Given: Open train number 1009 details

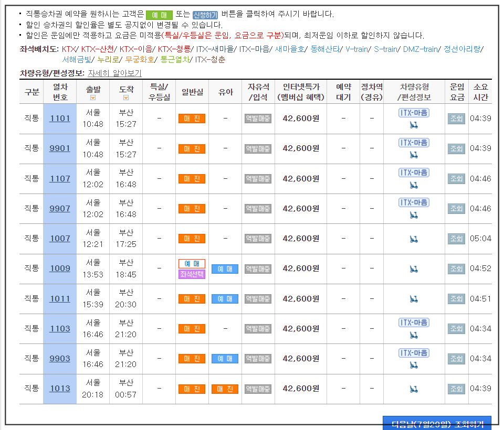Looking at the screenshot, I should 60,268.
